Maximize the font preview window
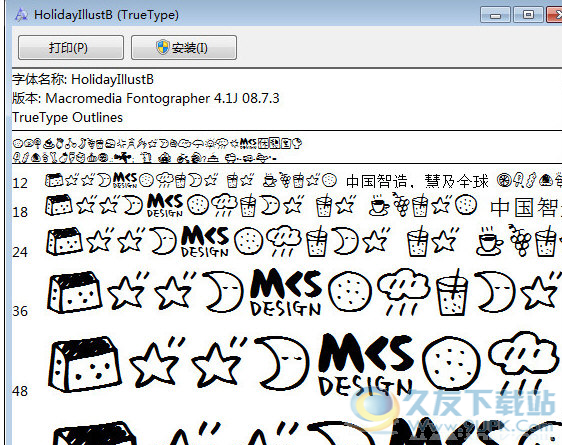 [x=528, y=15]
